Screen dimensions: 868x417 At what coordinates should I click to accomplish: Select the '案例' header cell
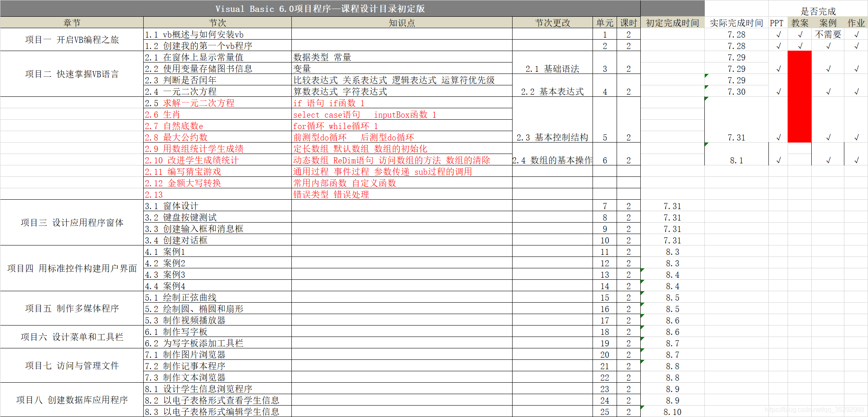[828, 23]
